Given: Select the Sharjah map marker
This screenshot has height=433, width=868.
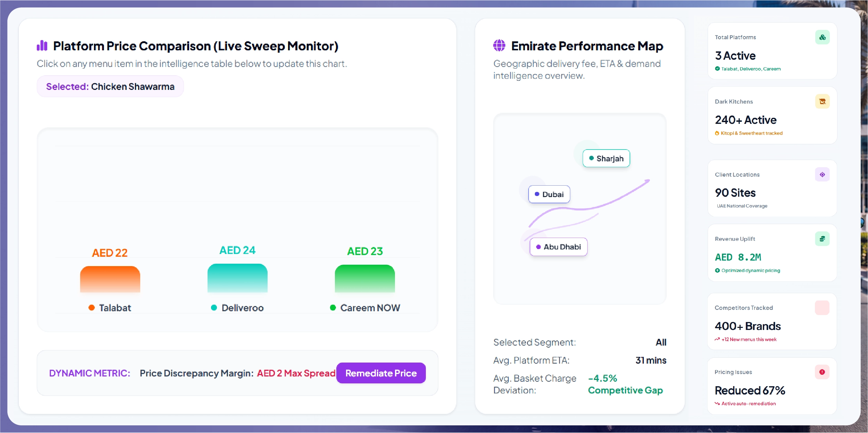Looking at the screenshot, I should coord(606,158).
